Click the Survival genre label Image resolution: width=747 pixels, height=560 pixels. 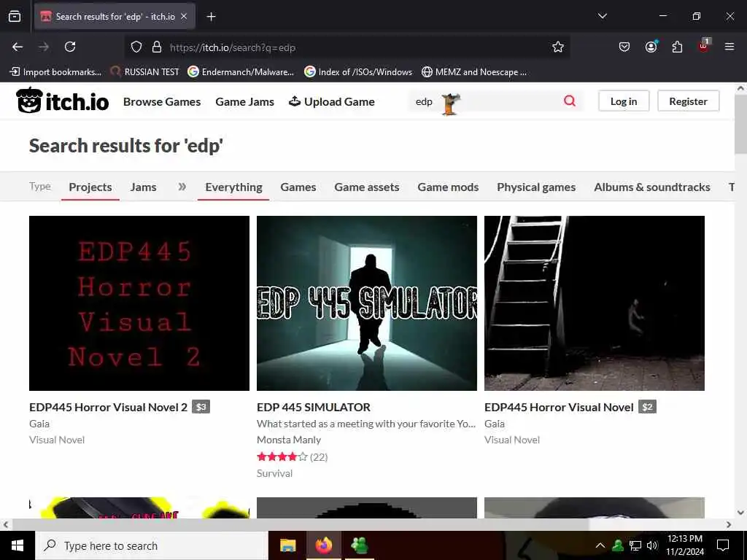(x=274, y=473)
